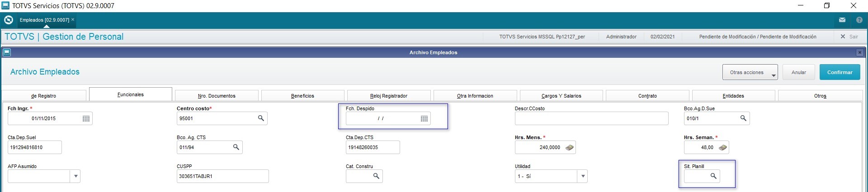Expand the AFP Asumido dropdown

pyautogui.click(x=75, y=176)
